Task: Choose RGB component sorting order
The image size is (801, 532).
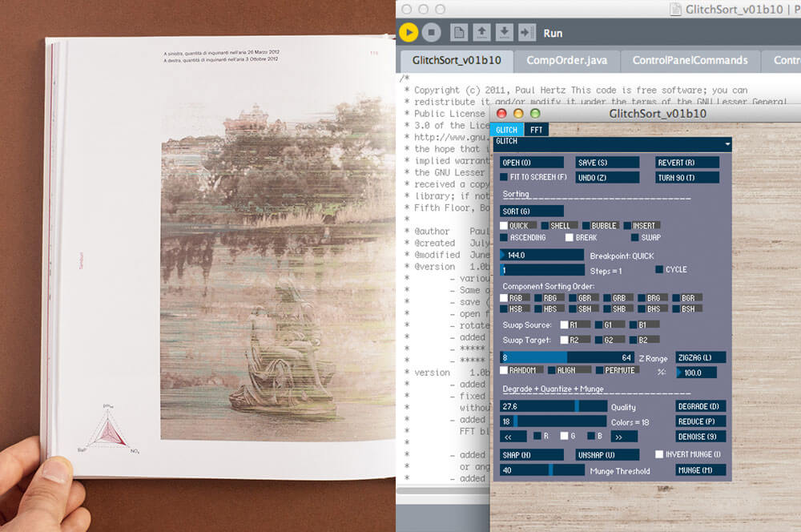Action: (504, 298)
